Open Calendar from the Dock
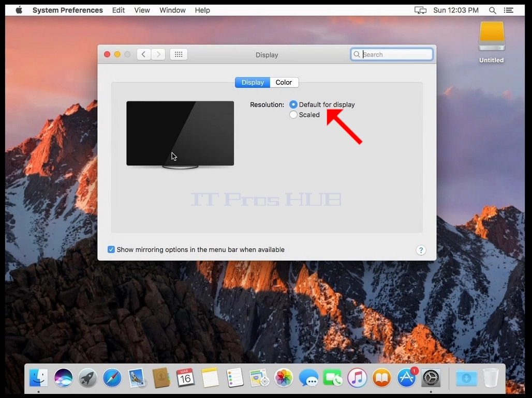Viewport: 532px width, 398px height. 186,378
